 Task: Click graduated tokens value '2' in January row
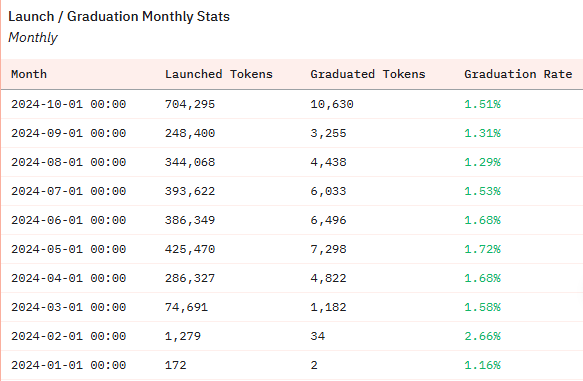coord(314,365)
